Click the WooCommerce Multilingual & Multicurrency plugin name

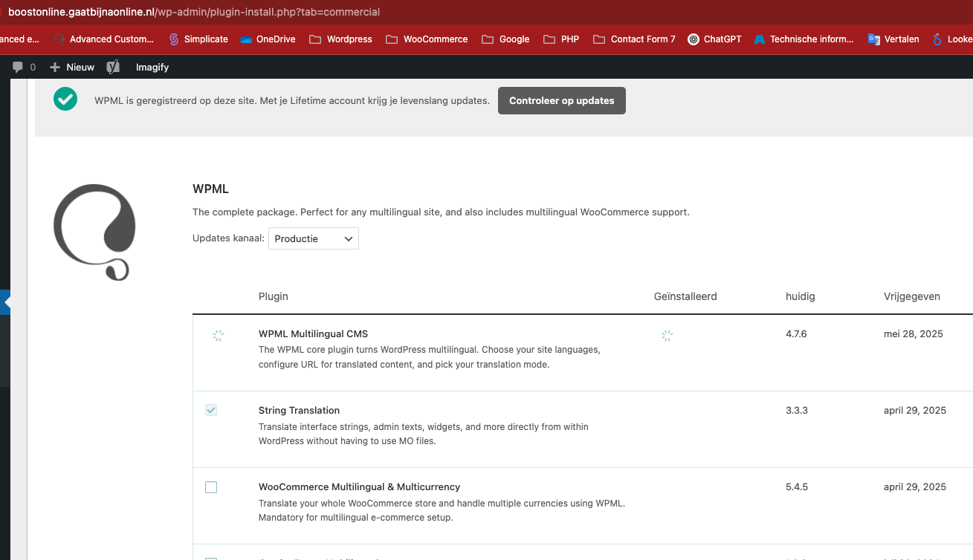pos(360,486)
